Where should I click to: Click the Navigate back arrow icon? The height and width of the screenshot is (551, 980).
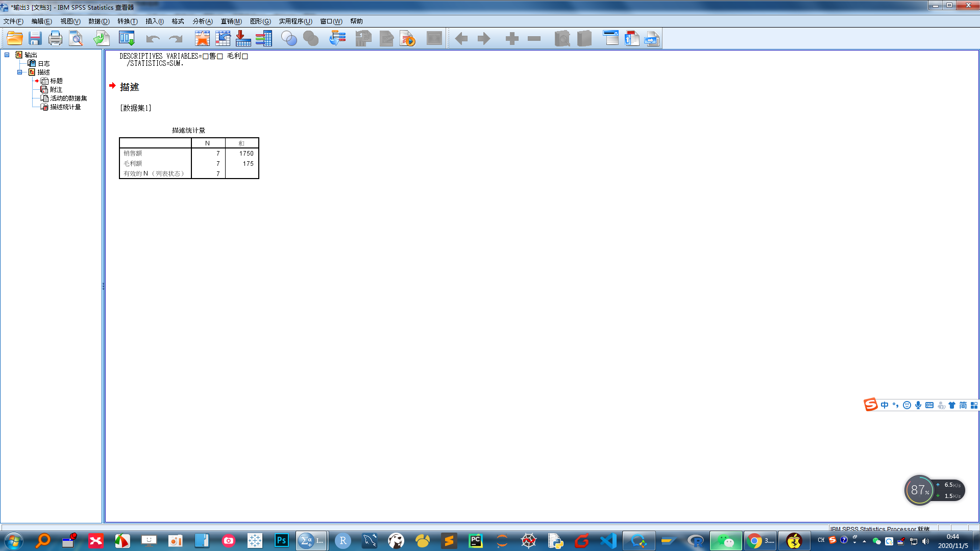[462, 38]
